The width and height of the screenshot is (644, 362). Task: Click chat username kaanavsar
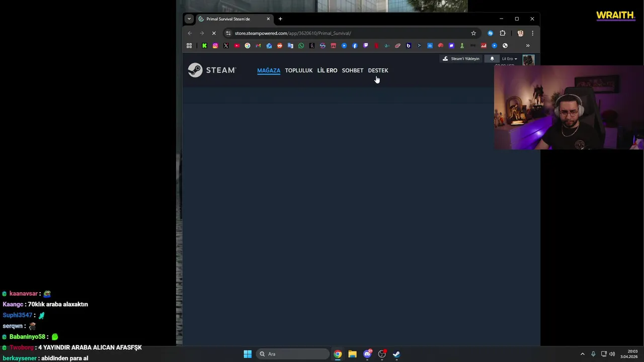tap(24, 294)
